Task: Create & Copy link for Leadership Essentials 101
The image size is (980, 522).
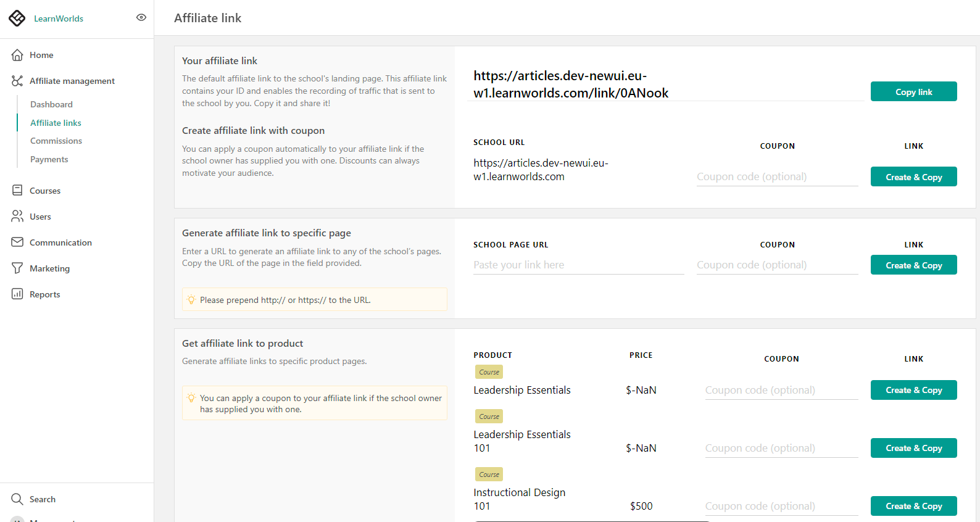Action: (913, 448)
